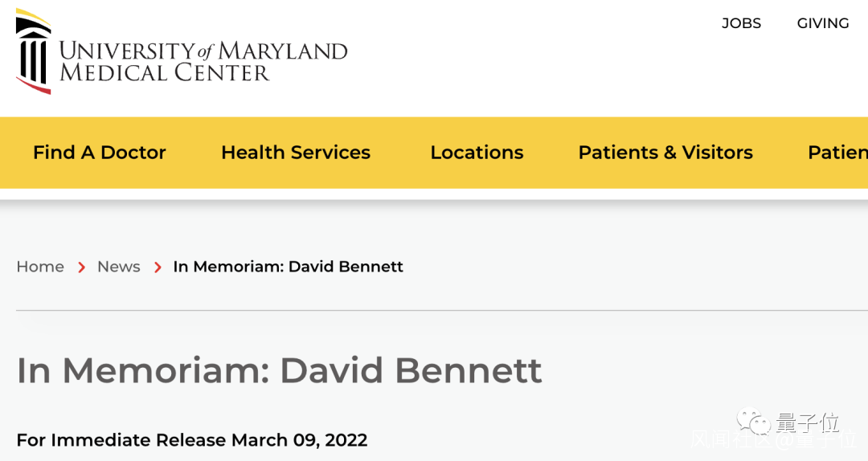Open the JOBS link at top
The height and width of the screenshot is (461, 868).
741,23
